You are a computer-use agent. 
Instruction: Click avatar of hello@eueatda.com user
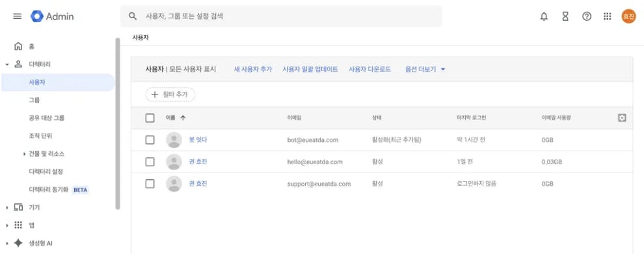point(174,162)
